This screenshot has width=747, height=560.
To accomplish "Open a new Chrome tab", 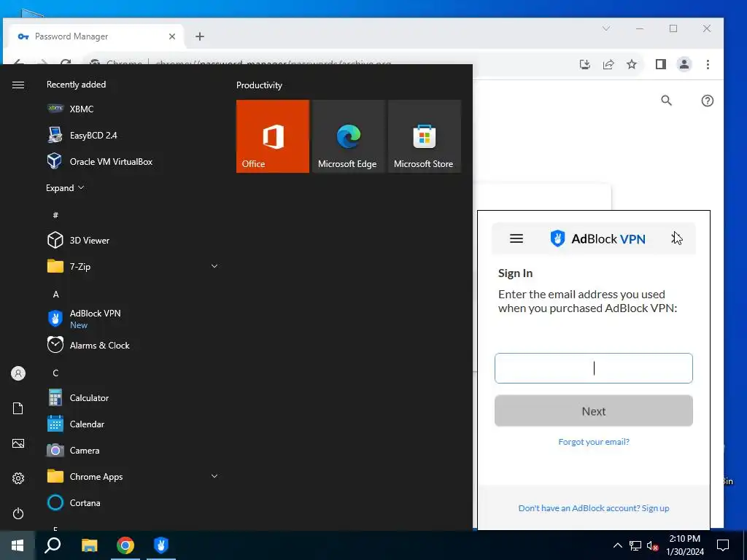I will tap(200, 36).
